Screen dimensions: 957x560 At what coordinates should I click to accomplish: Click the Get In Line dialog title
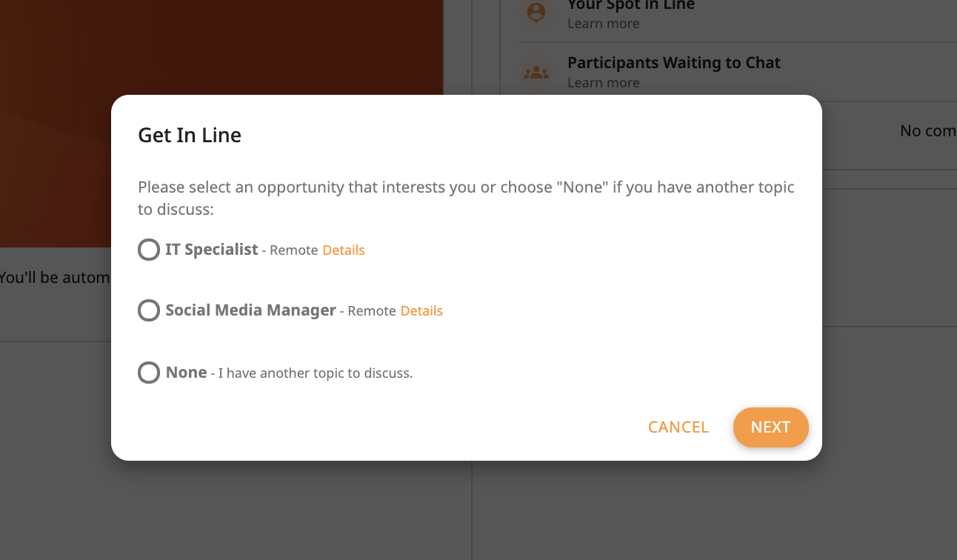tap(190, 136)
